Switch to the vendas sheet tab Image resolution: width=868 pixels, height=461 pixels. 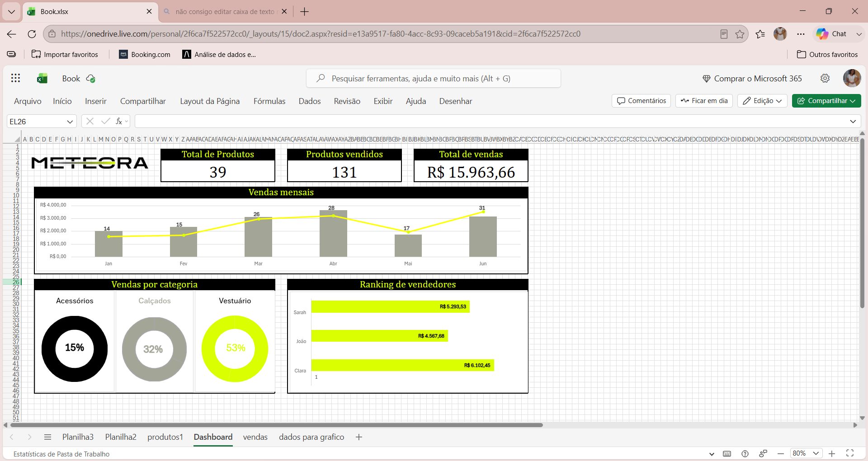click(x=255, y=437)
